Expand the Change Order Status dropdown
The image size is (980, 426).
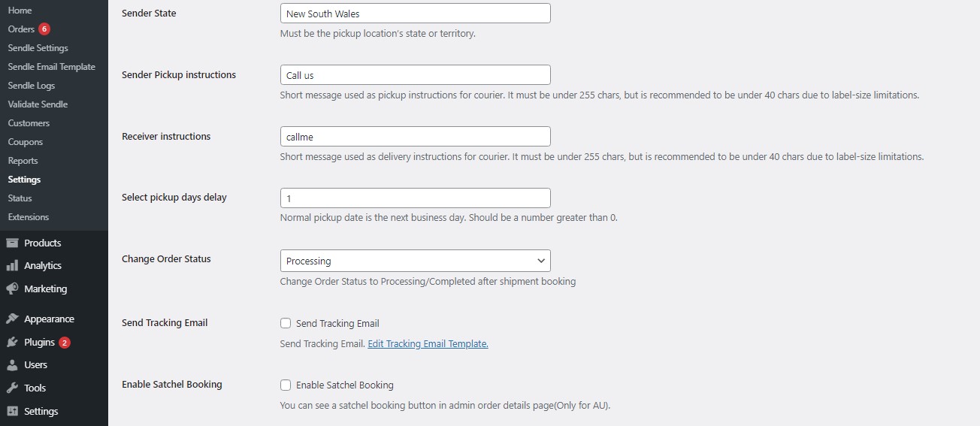pyautogui.click(x=415, y=261)
